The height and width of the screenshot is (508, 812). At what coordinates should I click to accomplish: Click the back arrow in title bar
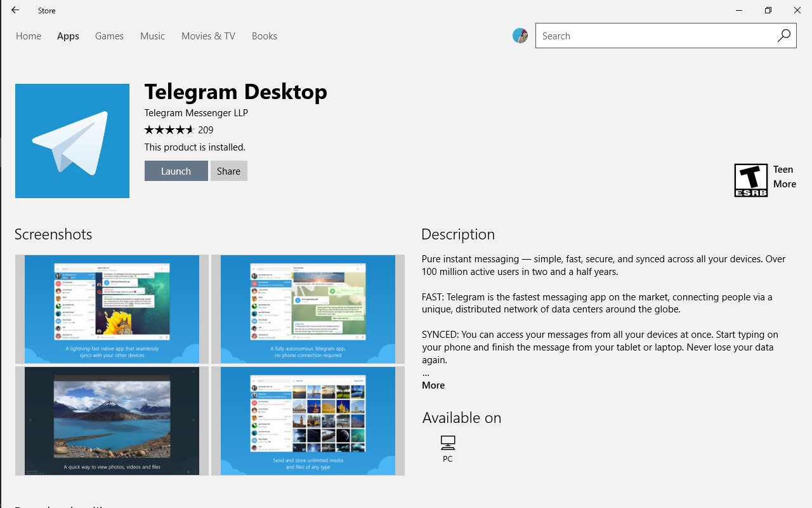(x=15, y=10)
